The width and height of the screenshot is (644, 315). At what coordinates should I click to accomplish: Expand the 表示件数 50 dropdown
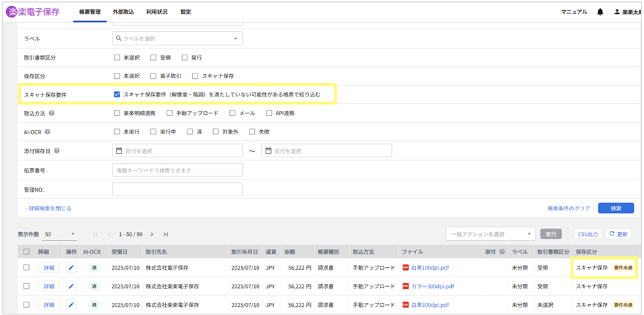coord(60,235)
